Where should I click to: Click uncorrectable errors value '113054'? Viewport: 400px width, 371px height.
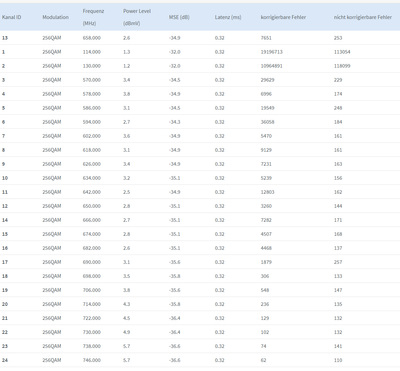[342, 52]
